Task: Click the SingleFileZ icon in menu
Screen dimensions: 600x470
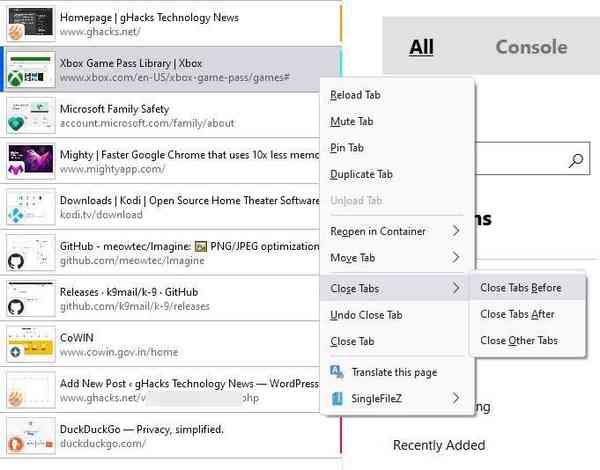Action: click(337, 398)
